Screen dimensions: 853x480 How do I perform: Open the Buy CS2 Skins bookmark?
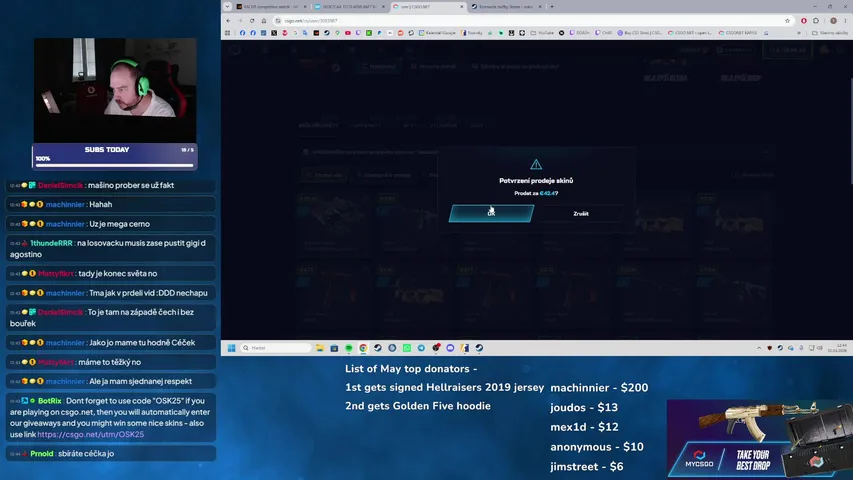click(x=640, y=33)
